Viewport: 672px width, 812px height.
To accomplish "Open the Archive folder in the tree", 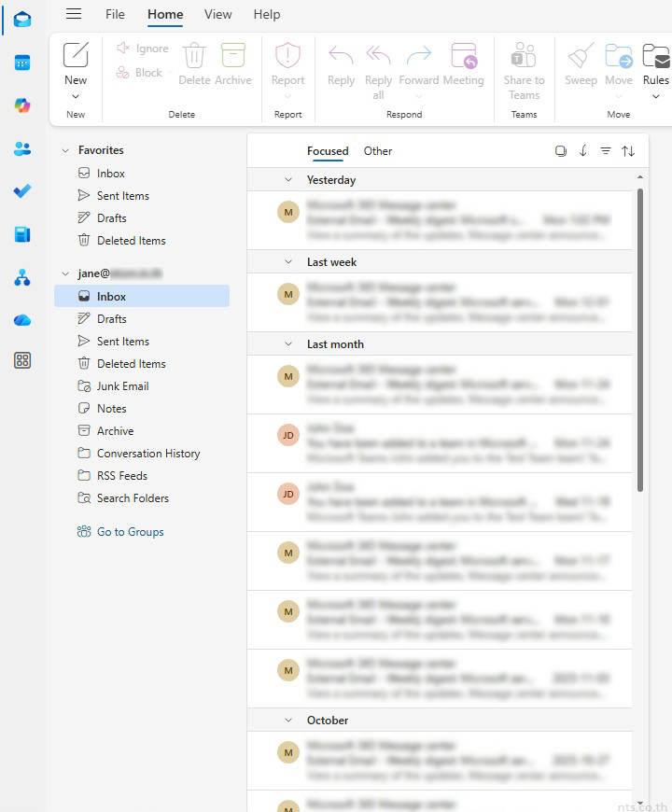I will pyautogui.click(x=142, y=431).
